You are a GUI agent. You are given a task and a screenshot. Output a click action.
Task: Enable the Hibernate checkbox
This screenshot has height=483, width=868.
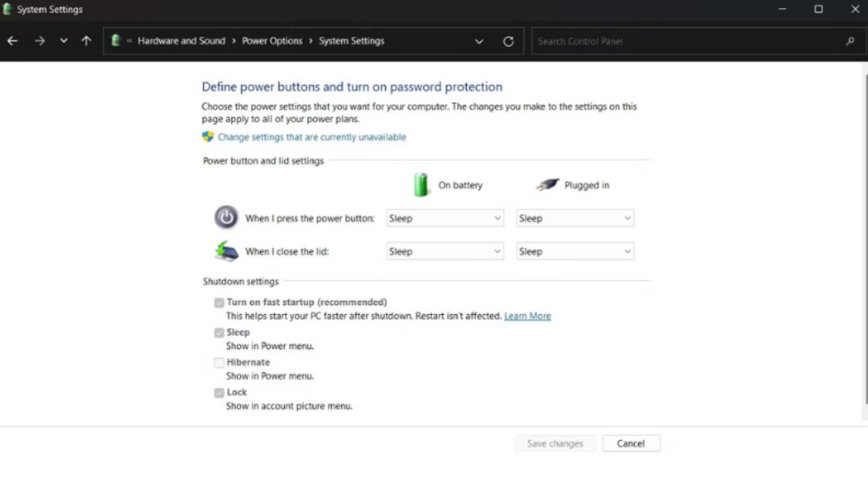click(x=219, y=363)
